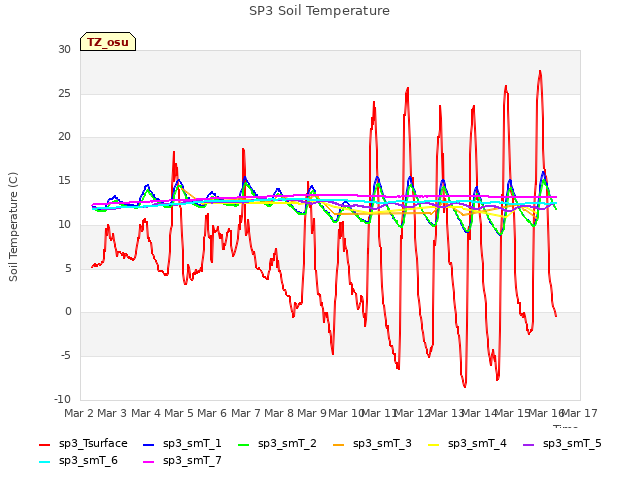Click the 0 y-axis tick label
The image size is (640, 480).
tap(68, 312)
